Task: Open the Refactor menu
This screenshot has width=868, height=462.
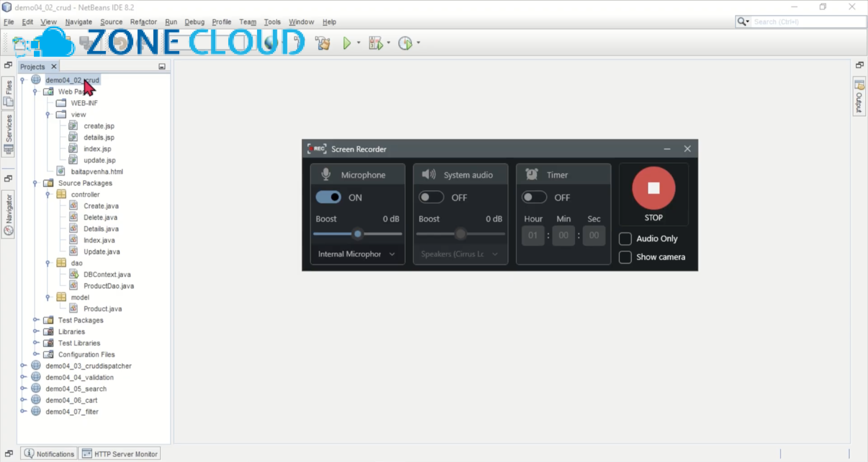Action: point(143,22)
